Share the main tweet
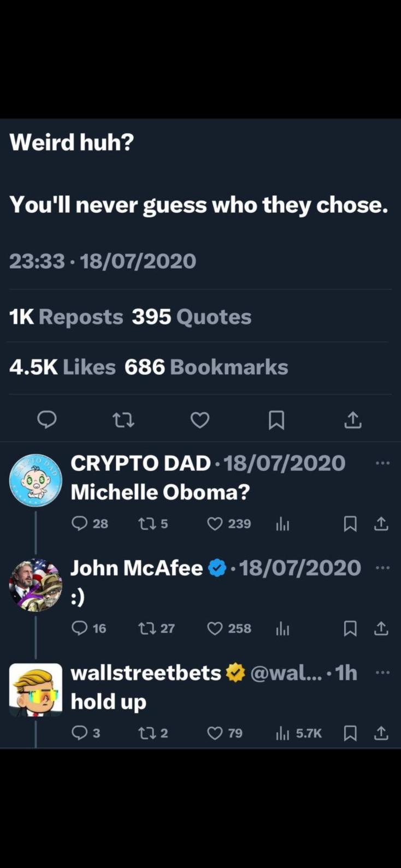401x868 pixels. [x=353, y=419]
